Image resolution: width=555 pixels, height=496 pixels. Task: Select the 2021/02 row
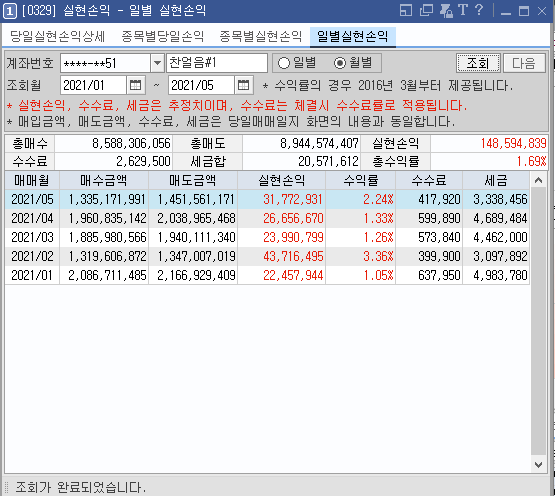click(267, 256)
